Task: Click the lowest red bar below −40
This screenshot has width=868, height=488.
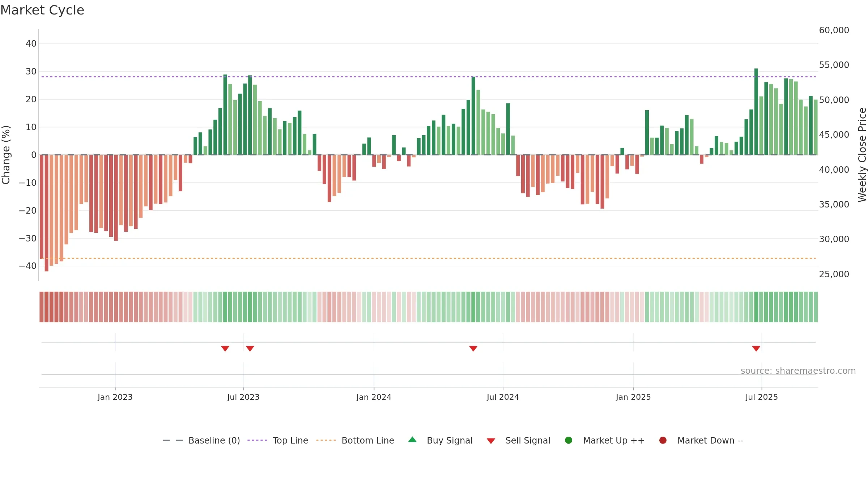Action: [x=46, y=213]
